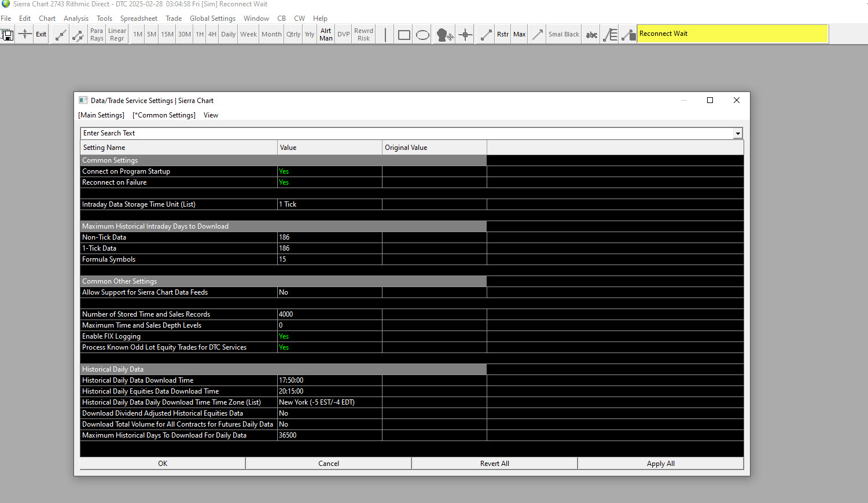Click the Max toolbar button
Image resolution: width=868 pixels, height=503 pixels.
[x=520, y=35]
